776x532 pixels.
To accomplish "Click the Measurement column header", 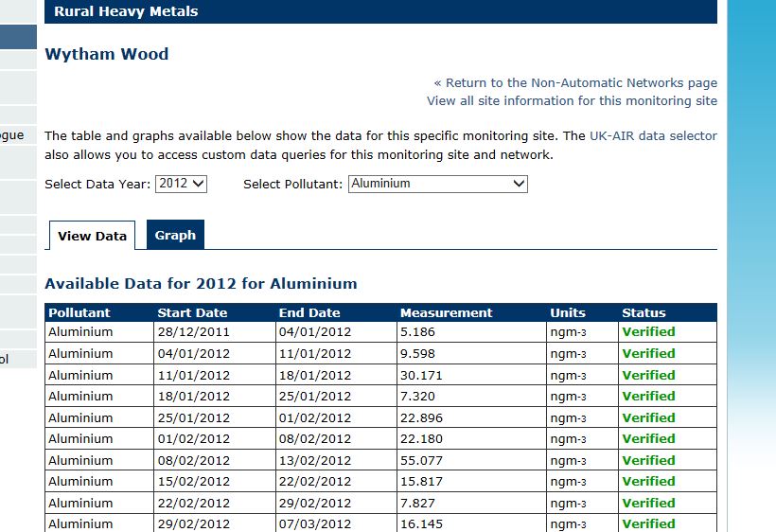I will click(x=446, y=312).
